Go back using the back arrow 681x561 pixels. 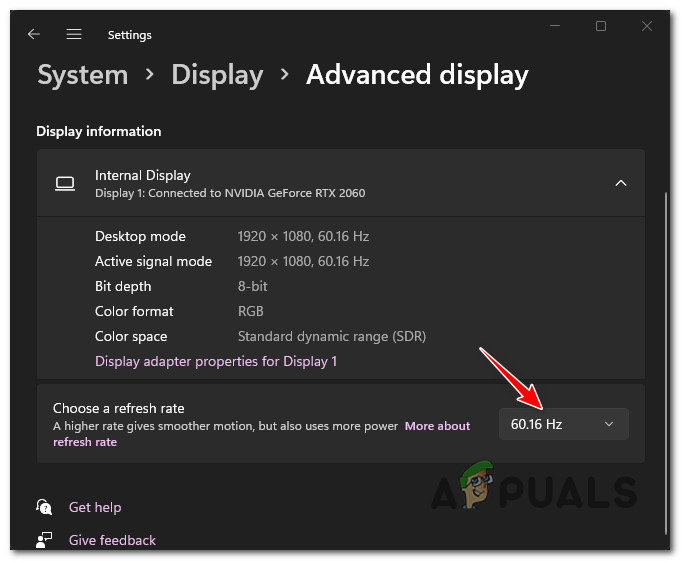click(x=34, y=34)
